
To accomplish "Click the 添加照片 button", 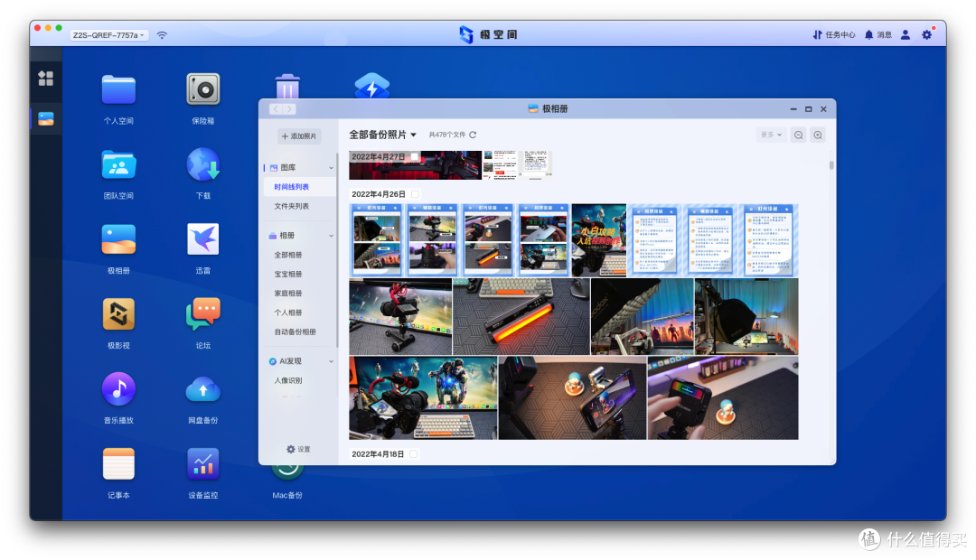I will (297, 135).
